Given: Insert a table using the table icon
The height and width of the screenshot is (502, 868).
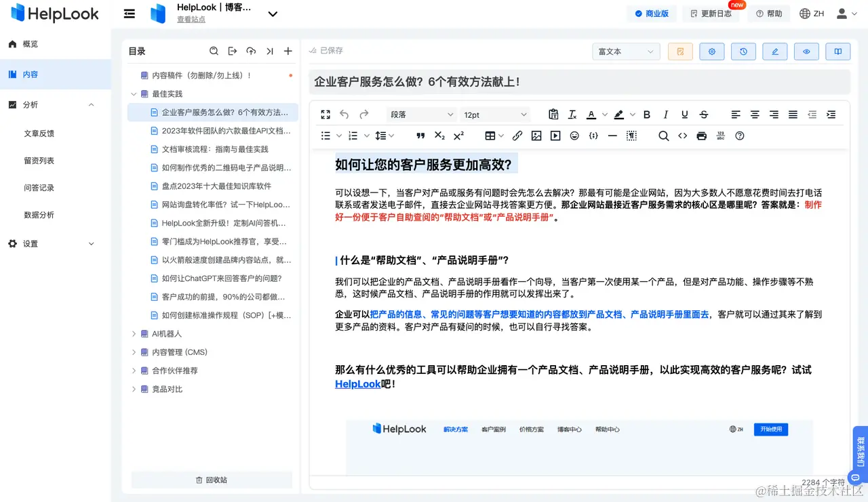Looking at the screenshot, I should [x=490, y=135].
